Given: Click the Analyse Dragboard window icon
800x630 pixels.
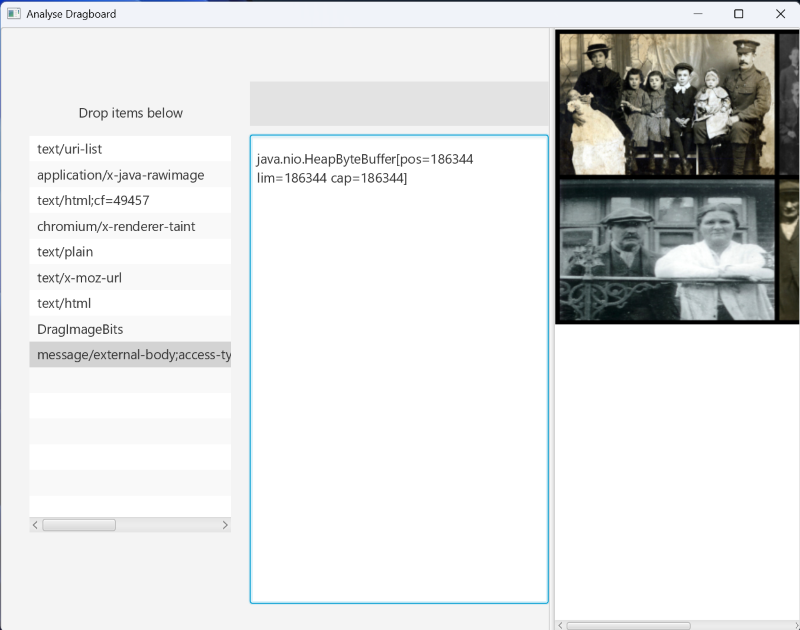Looking at the screenshot, I should pyautogui.click(x=14, y=14).
